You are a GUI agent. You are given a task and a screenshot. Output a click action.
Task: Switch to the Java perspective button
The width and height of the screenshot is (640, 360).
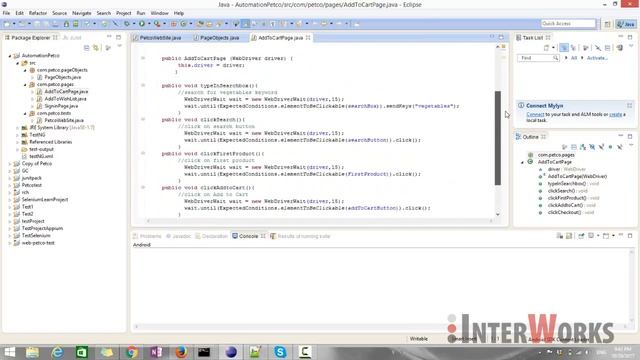627,24
